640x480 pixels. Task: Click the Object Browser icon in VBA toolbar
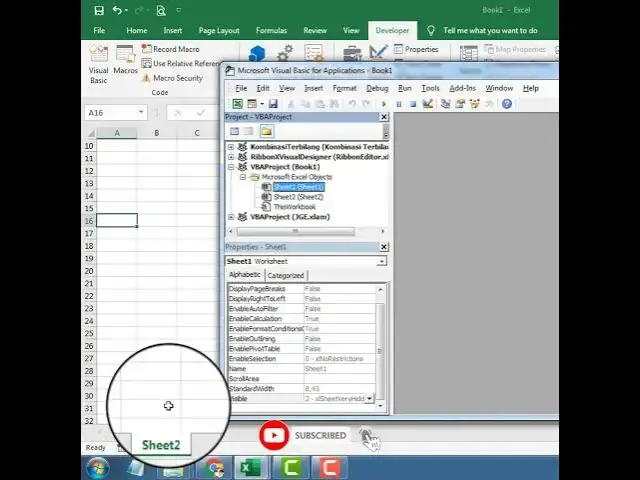tap(474, 104)
